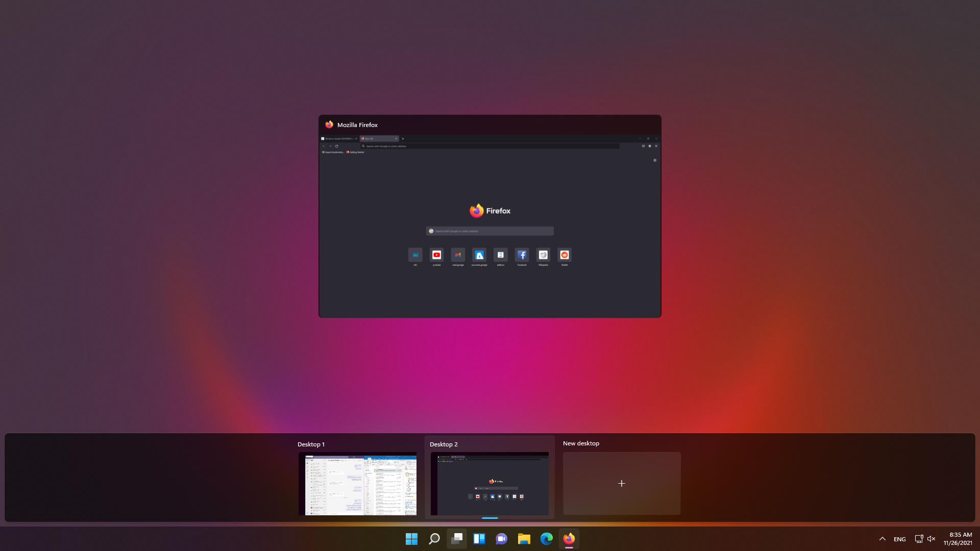Open the YouTube shortcut on Firefox new tab
Viewport: 980px width, 551px height.
437,255
